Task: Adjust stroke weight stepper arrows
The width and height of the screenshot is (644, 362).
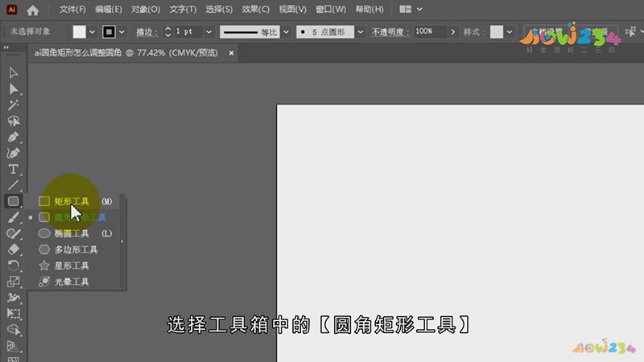Action: pos(167,31)
